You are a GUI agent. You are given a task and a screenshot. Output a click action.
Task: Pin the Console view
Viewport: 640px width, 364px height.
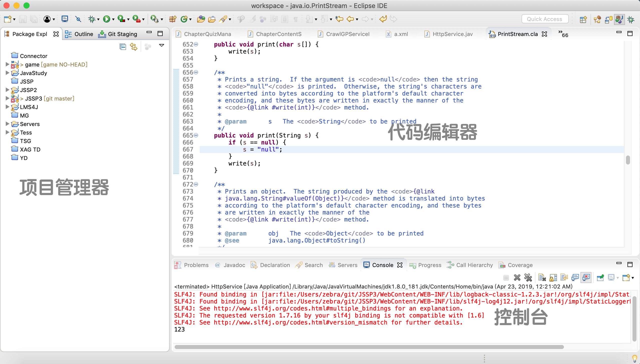click(600, 277)
